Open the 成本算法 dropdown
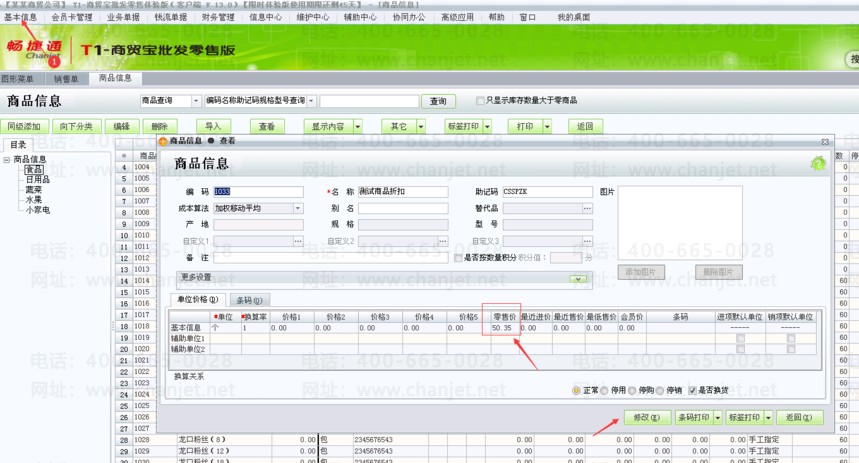This screenshot has width=859, height=463. click(298, 208)
